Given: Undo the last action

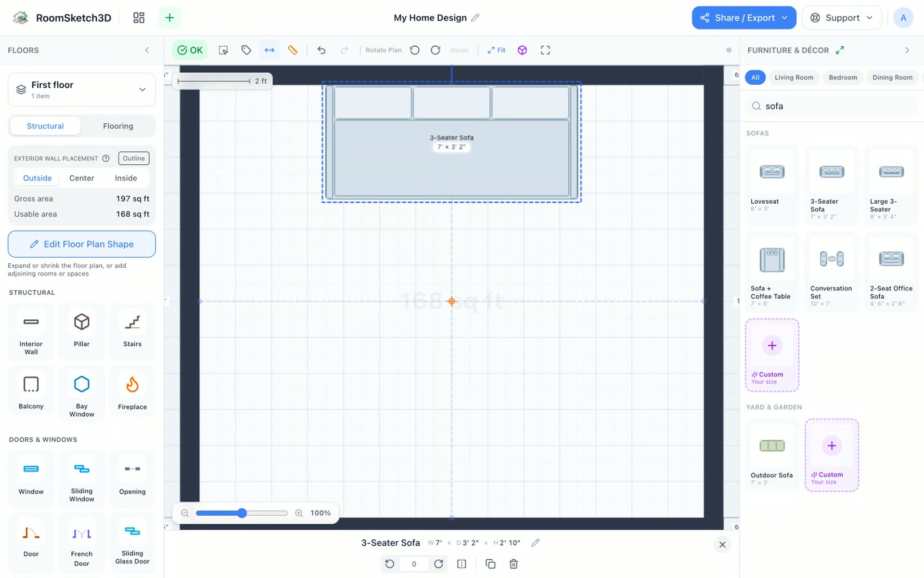Looking at the screenshot, I should tap(321, 50).
